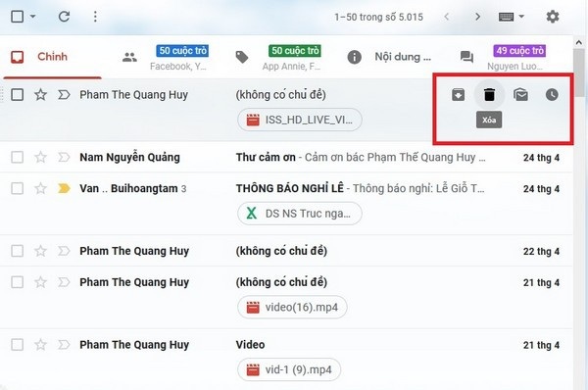Check the Video subject email checkbox
Viewport: 588px width, 390px height.
click(x=18, y=345)
